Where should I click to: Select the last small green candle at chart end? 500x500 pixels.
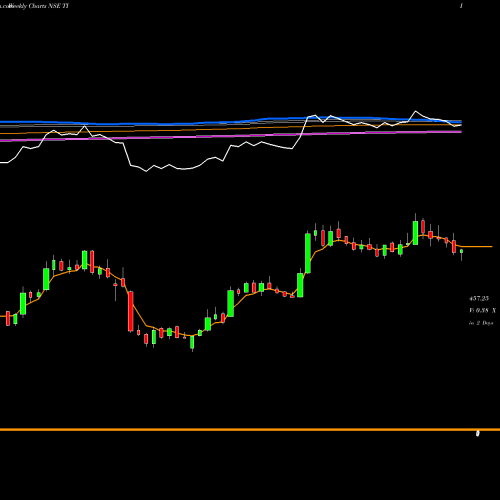click(x=462, y=252)
